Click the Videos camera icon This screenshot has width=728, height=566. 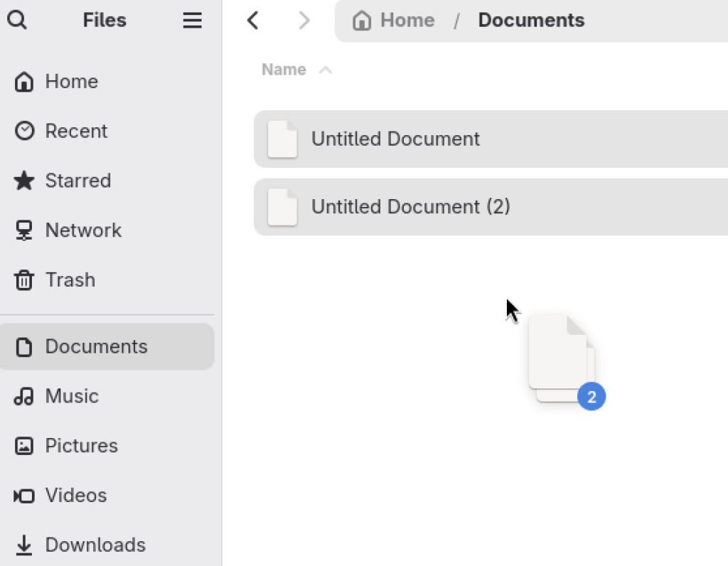coord(24,496)
